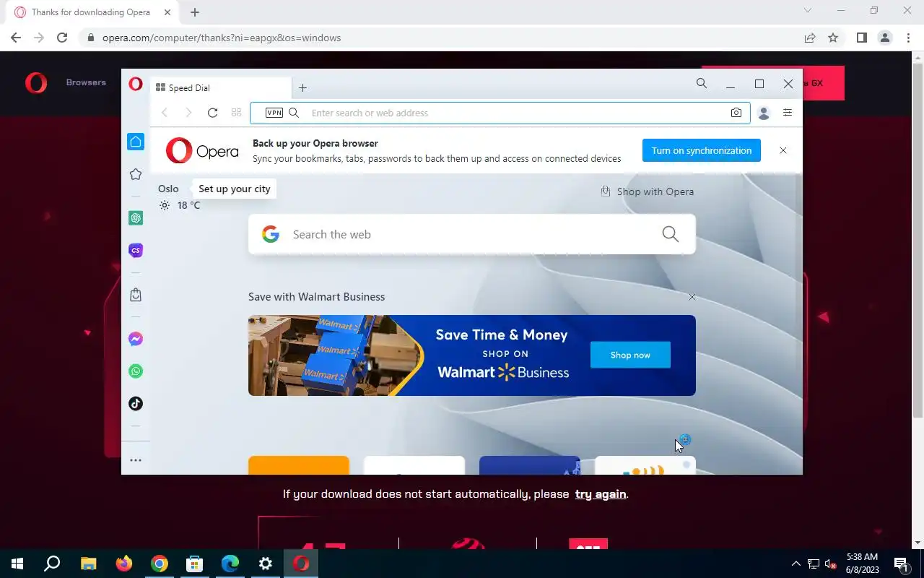Viewport: 924px width, 578px height.
Task: Click the Oslo weather city name
Action: 168,189
